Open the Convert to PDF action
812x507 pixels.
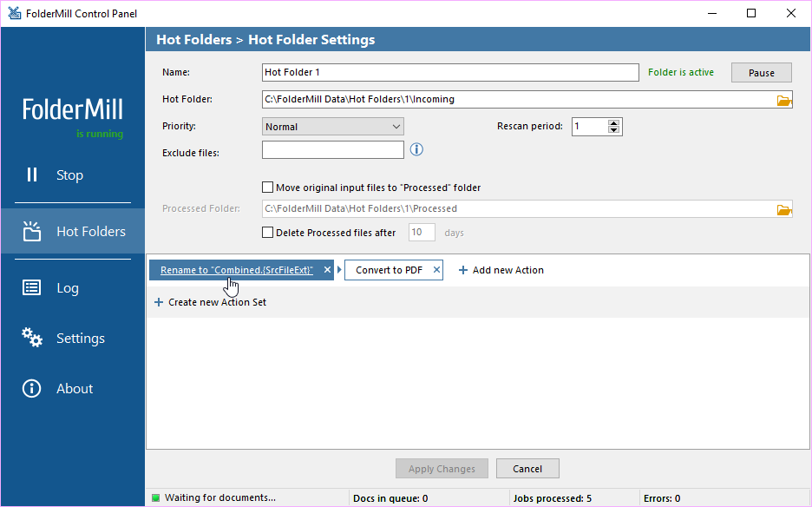click(389, 270)
